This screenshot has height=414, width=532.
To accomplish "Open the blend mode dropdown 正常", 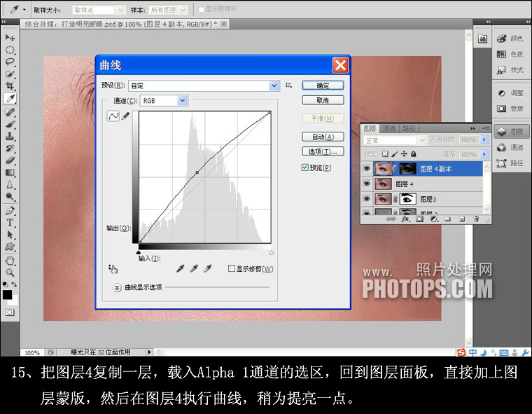I will click(x=395, y=140).
